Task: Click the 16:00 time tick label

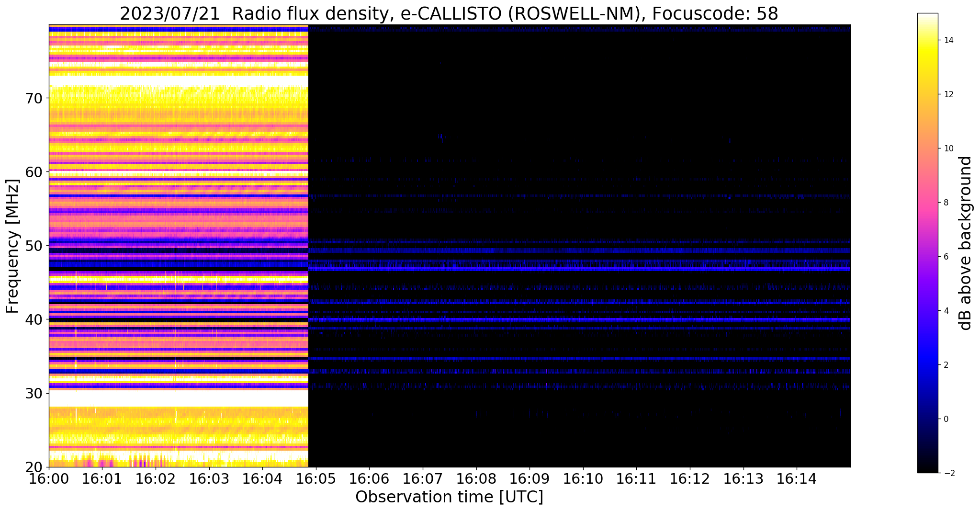Action: click(49, 478)
